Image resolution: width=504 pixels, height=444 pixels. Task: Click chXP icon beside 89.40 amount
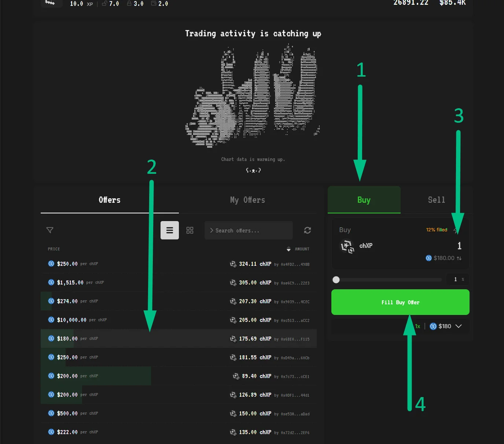(x=236, y=376)
